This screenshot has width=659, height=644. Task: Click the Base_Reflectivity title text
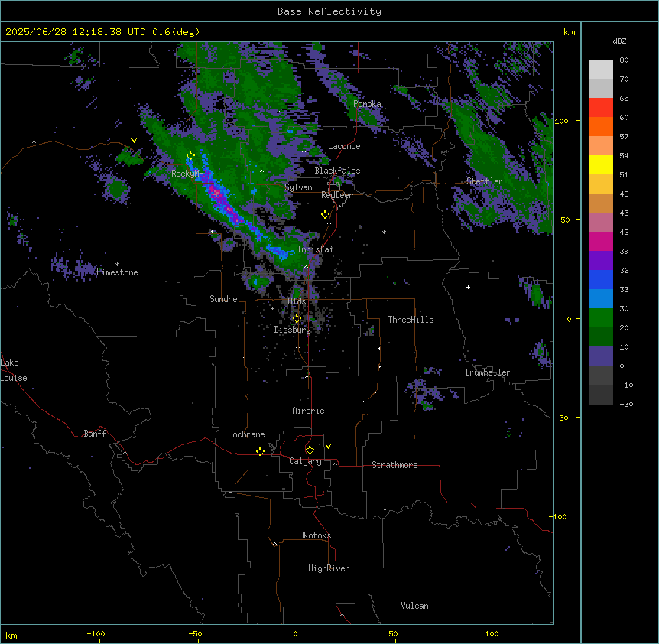pyautogui.click(x=329, y=11)
